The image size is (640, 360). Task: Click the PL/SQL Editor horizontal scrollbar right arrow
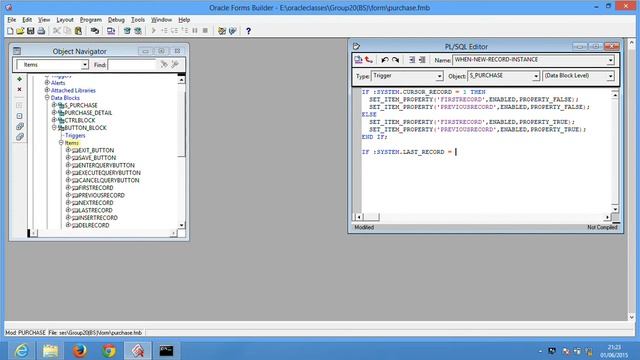click(607, 217)
